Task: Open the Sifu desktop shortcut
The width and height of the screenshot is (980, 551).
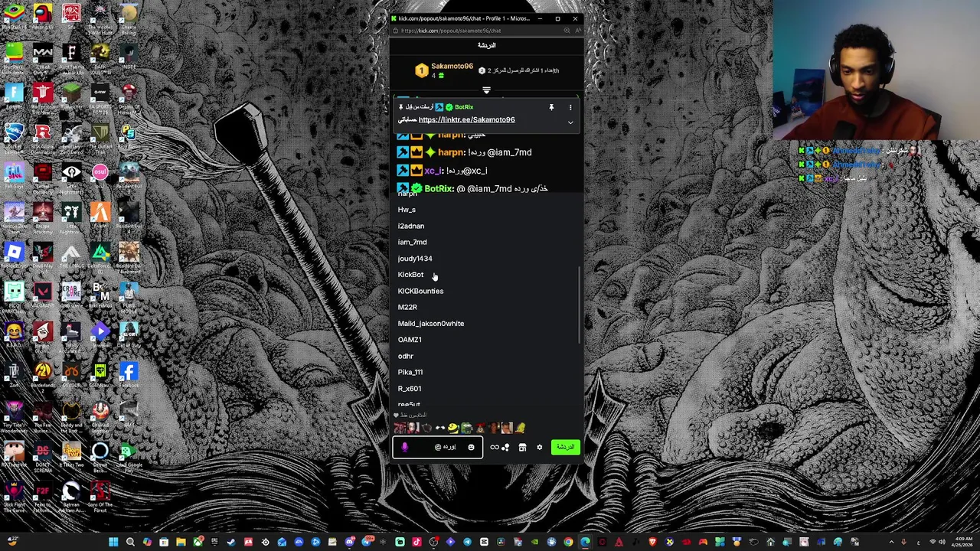Action: tap(71, 15)
